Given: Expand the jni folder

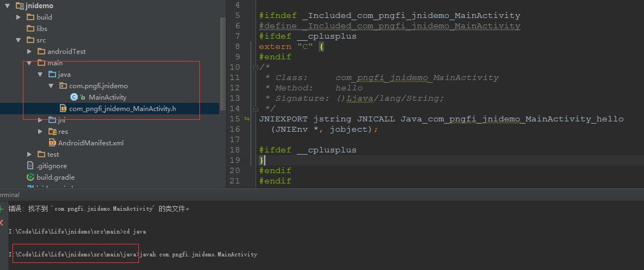Looking at the screenshot, I should [40, 120].
